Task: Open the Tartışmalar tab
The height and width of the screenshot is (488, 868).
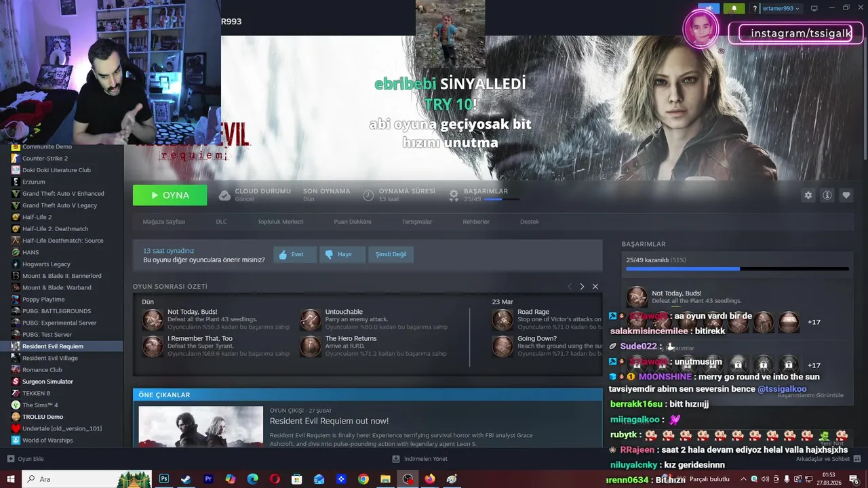Action: (x=417, y=222)
